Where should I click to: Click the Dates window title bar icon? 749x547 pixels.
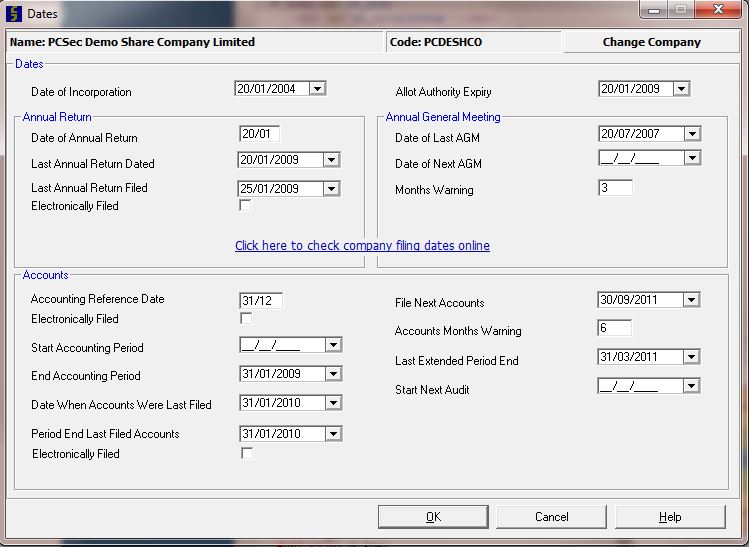point(12,12)
